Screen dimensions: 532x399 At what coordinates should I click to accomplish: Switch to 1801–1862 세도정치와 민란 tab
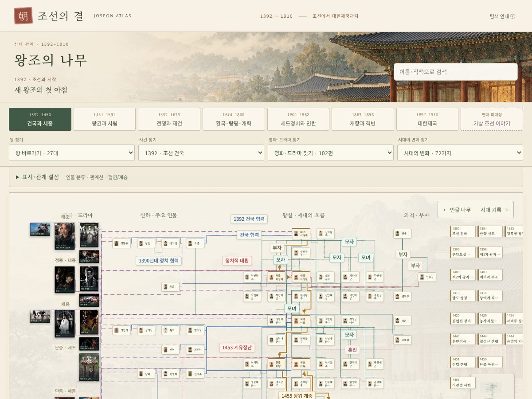[x=298, y=119]
